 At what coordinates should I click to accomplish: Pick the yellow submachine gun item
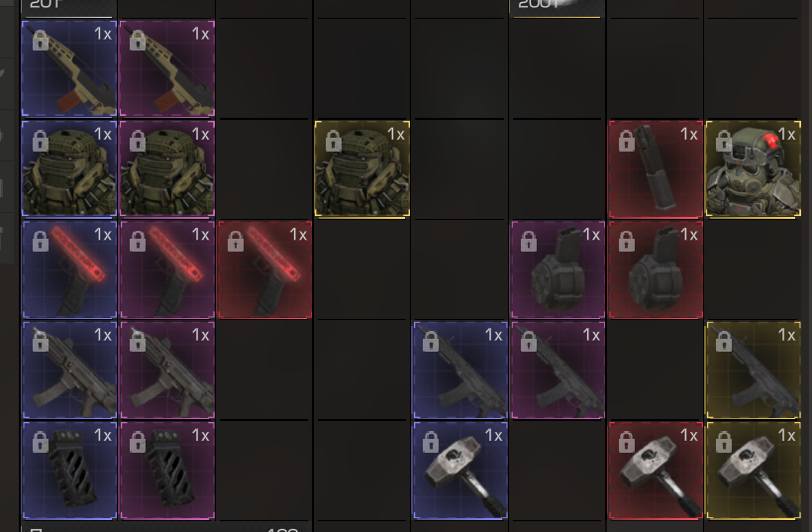tap(754, 370)
